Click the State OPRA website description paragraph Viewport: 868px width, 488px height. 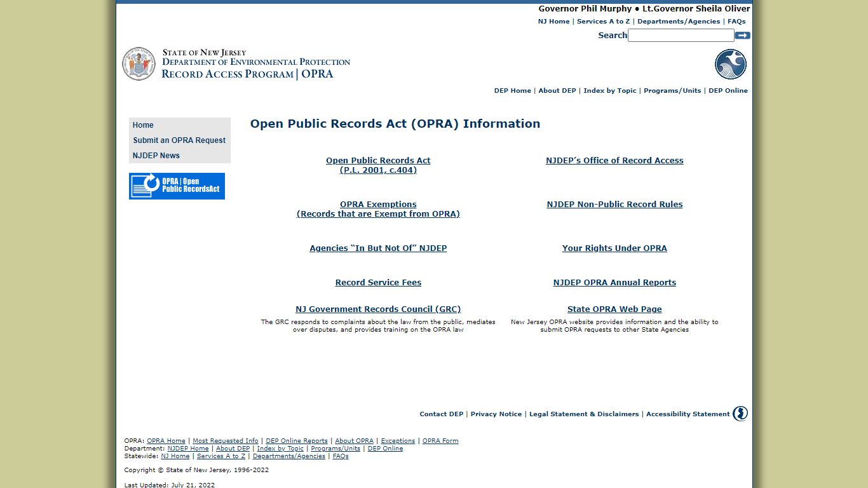coord(614,326)
